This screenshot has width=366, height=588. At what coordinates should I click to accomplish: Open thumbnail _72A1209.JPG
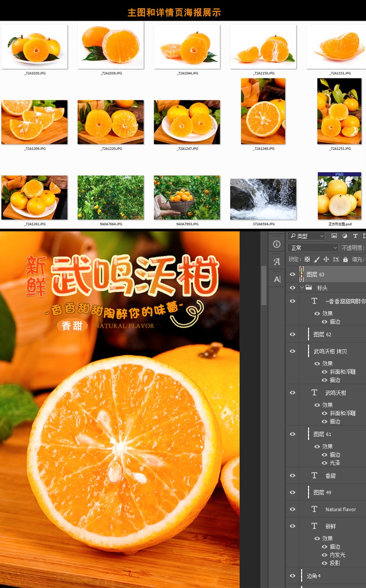pos(35,122)
